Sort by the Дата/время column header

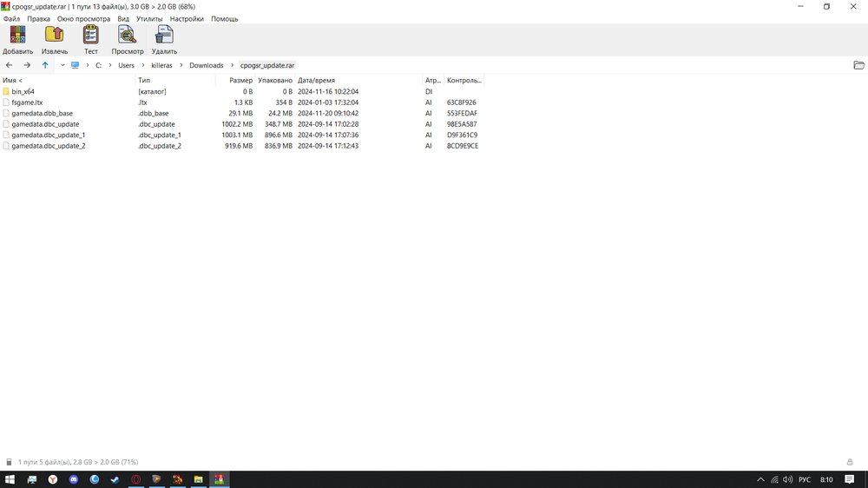(x=358, y=80)
